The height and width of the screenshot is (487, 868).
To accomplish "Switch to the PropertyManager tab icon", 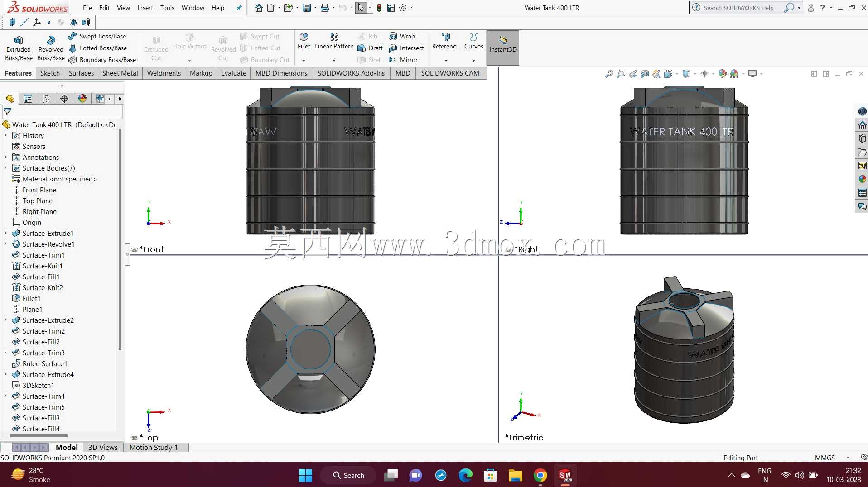I will click(28, 99).
